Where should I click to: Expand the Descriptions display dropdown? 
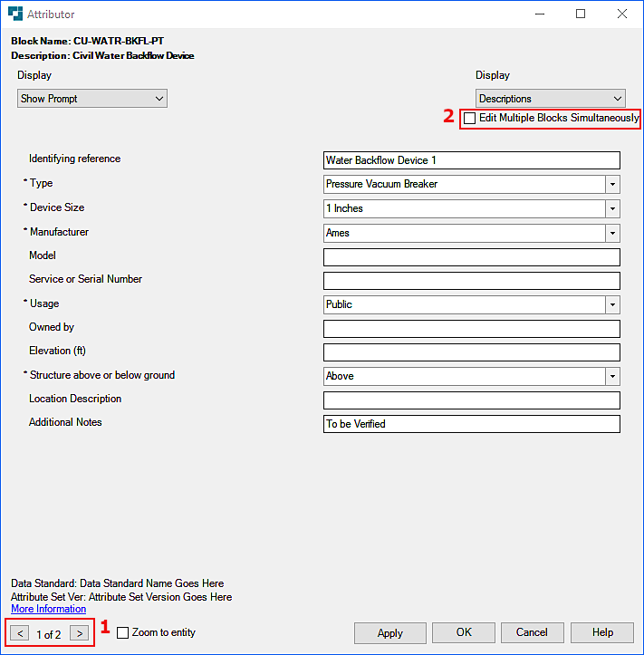click(551, 99)
